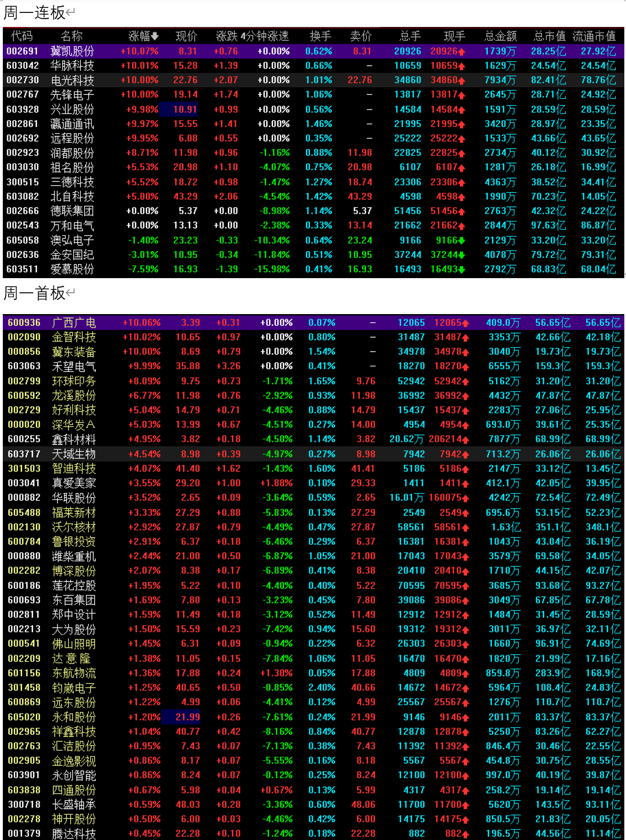Click the highlighted 10.91 price of 兴业股份

185,110
